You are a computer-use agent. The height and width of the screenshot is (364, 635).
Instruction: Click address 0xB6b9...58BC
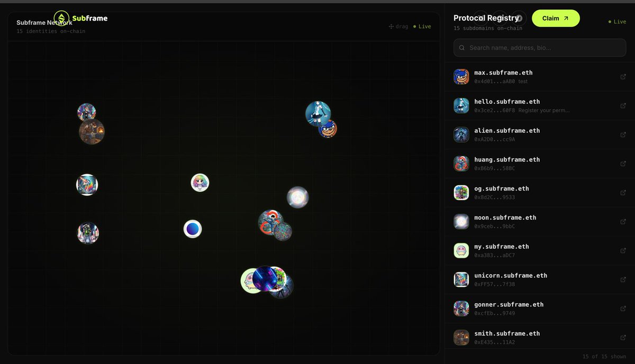494,168
